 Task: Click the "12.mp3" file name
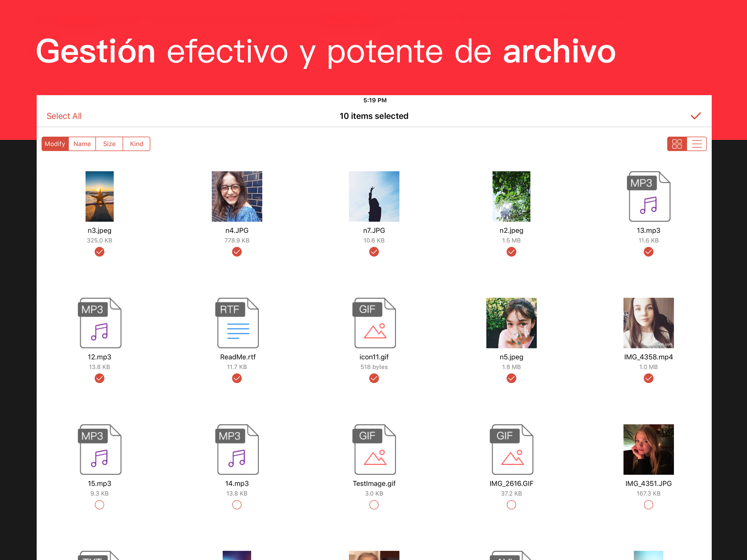click(100, 357)
